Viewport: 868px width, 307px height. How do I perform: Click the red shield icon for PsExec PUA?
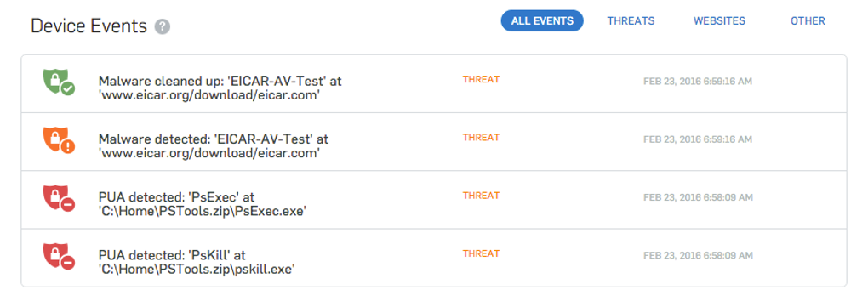click(x=59, y=198)
